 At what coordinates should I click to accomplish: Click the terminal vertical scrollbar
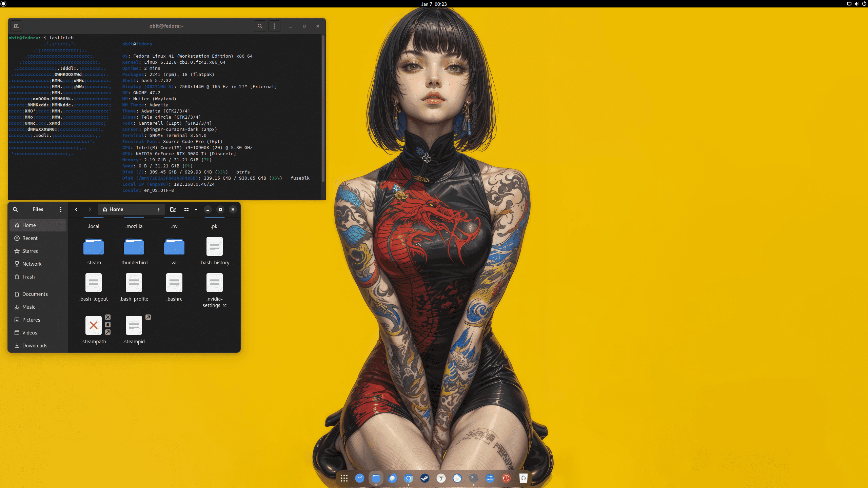coord(323,108)
